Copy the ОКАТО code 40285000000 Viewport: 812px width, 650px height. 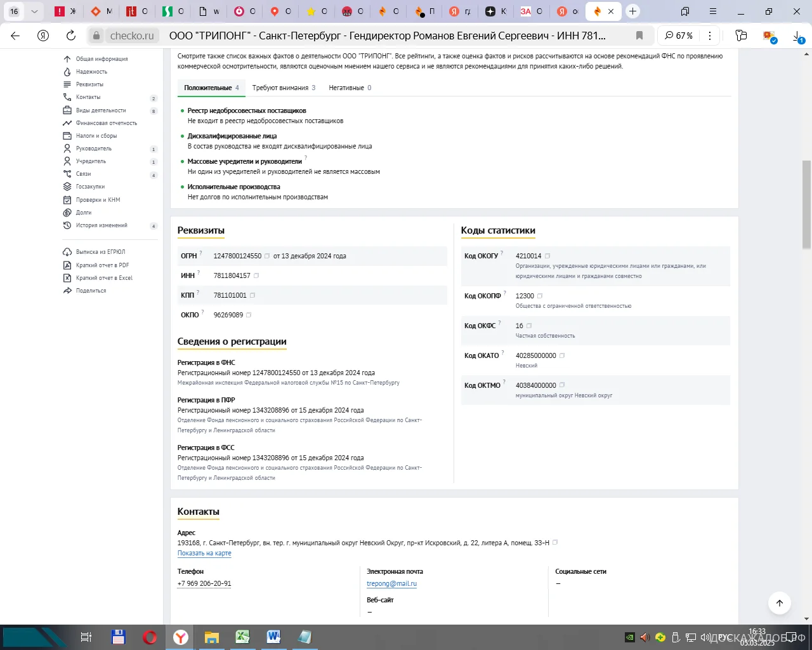562,355
